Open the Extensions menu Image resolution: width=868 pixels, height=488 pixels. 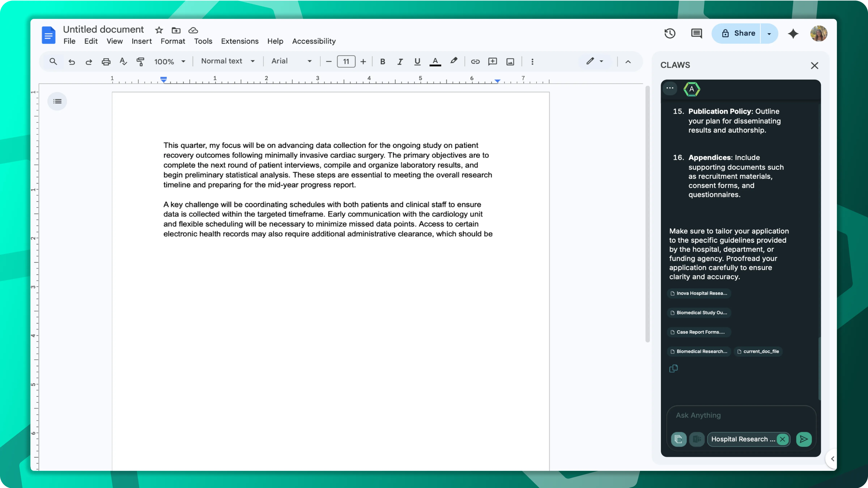point(240,41)
